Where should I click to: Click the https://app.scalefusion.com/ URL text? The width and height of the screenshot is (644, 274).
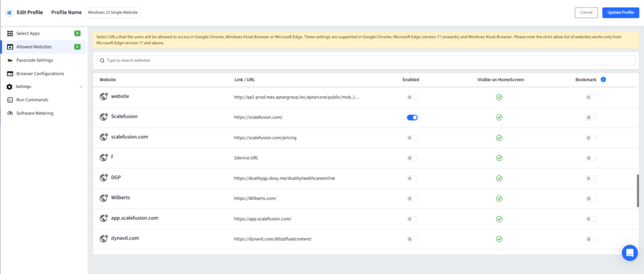pos(263,219)
